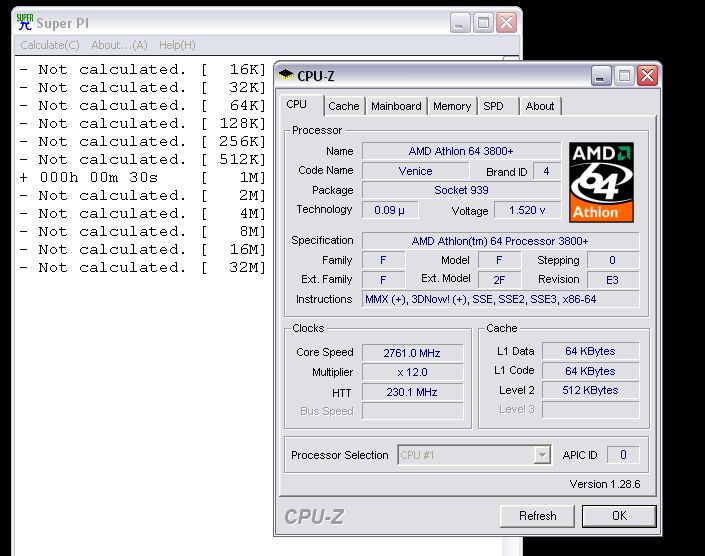Click the Name field AMD Athlon 64 3800+
The height and width of the screenshot is (556, 705).
click(461, 151)
